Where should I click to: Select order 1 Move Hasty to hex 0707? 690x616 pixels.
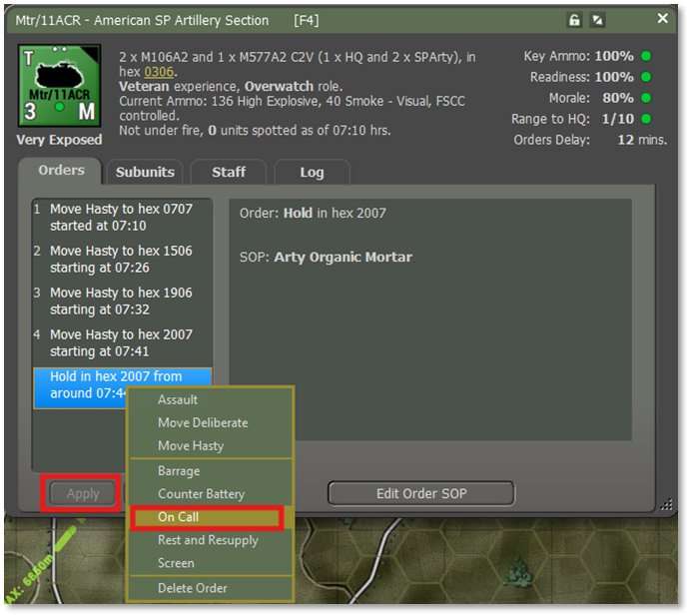tap(121, 217)
